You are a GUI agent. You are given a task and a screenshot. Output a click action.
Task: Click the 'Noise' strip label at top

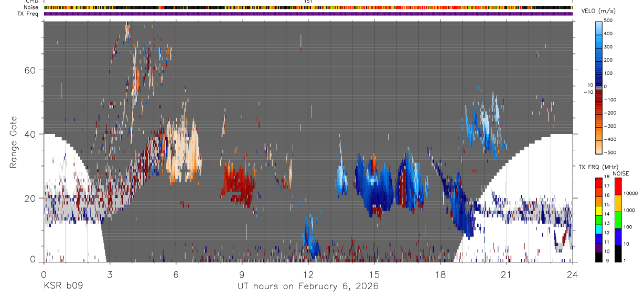pyautogui.click(x=31, y=7)
